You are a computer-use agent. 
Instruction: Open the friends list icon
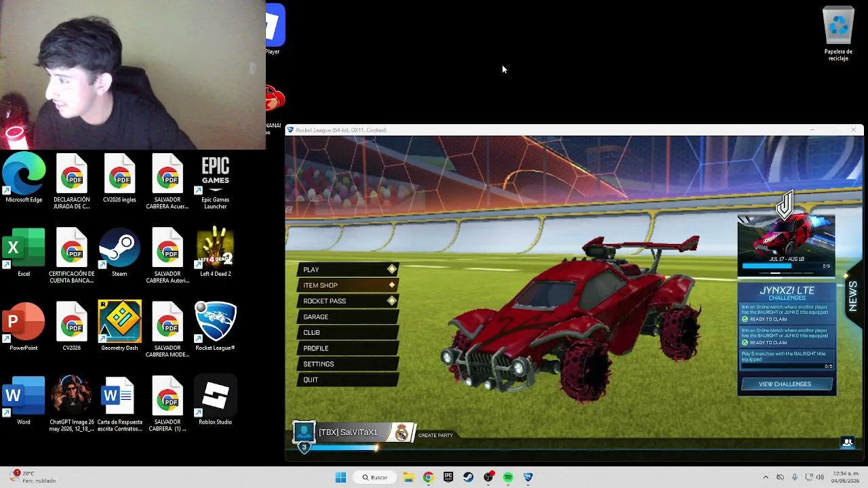(x=848, y=442)
